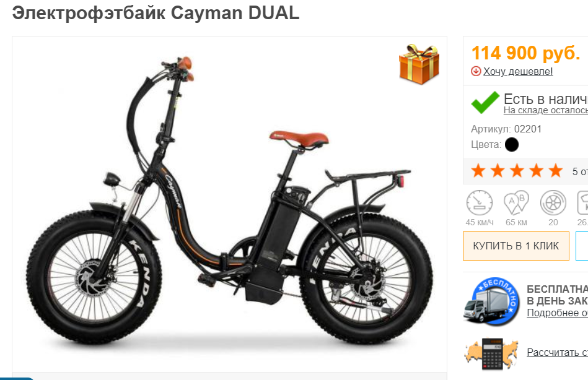
Task: Click the orange gift box icon
Action: 419,64
